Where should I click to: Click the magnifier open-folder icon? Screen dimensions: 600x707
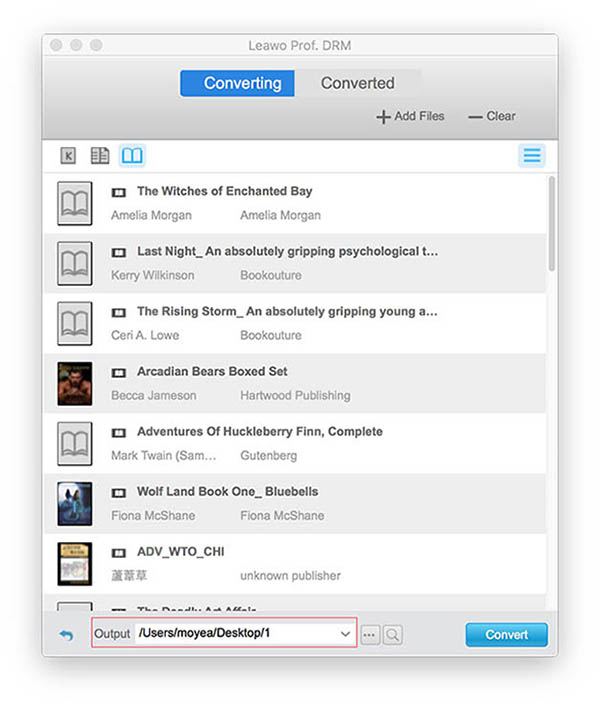point(392,635)
